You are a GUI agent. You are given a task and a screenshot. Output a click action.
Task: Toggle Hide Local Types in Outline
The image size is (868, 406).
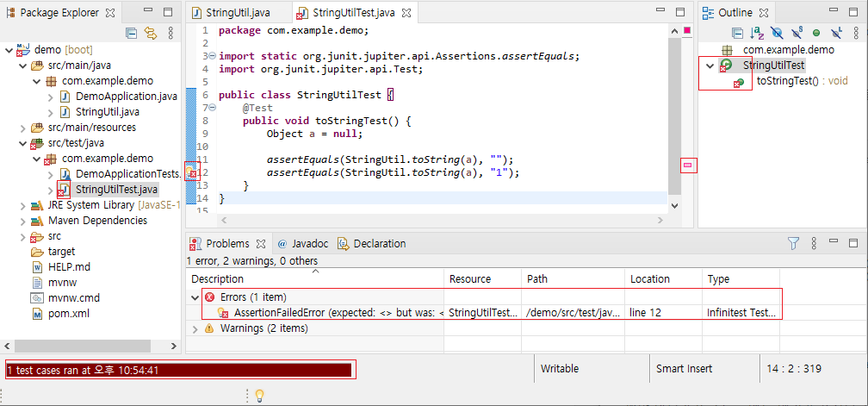(x=836, y=34)
